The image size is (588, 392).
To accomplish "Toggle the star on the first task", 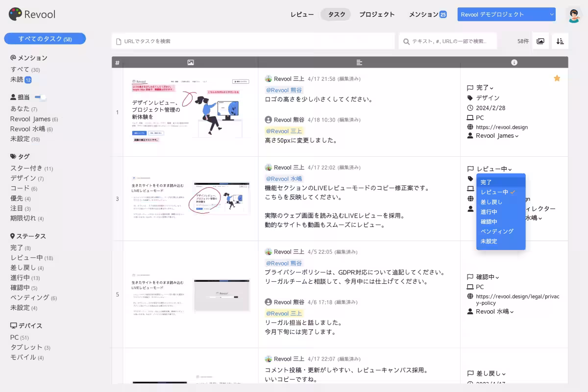I will tap(557, 77).
